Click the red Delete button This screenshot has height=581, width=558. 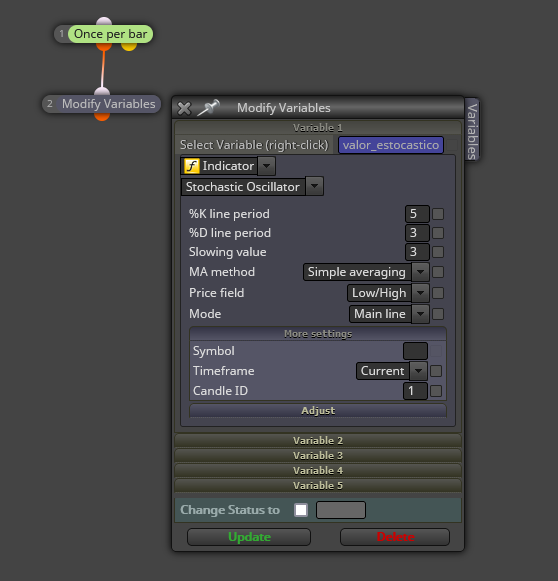coord(395,537)
